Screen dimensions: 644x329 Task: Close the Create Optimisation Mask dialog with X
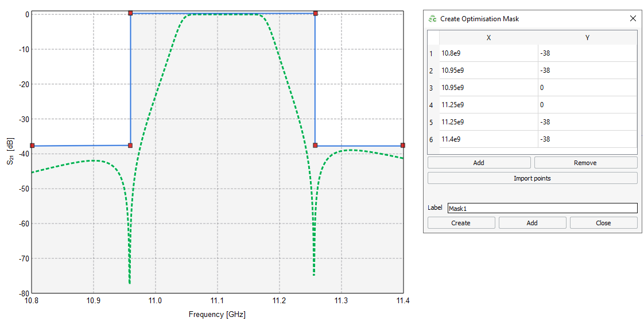tap(633, 18)
